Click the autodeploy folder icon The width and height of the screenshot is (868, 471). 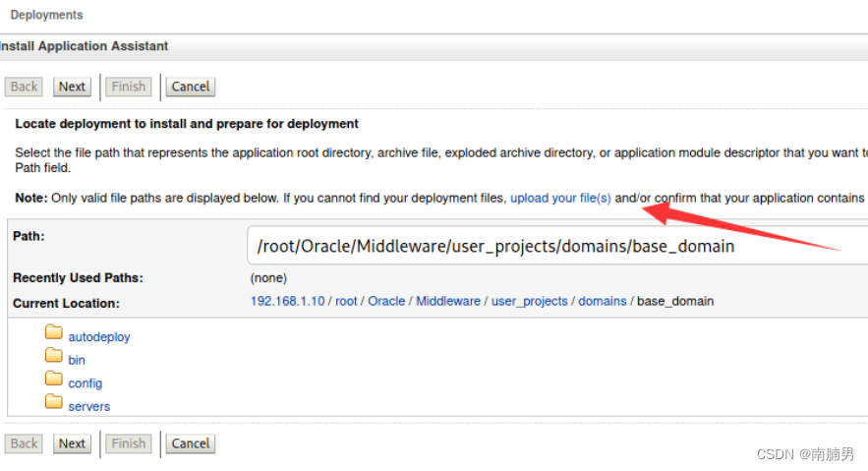point(54,332)
